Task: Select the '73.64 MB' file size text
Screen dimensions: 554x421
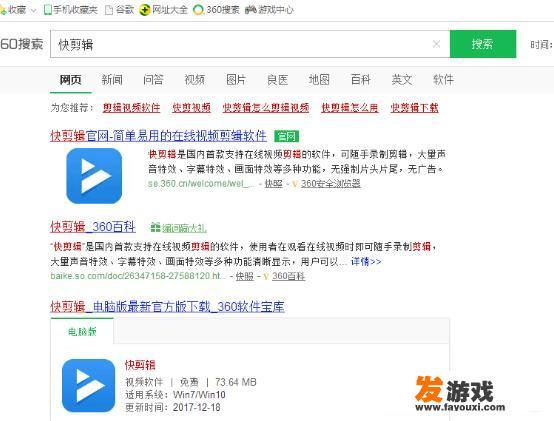Action: [236, 382]
